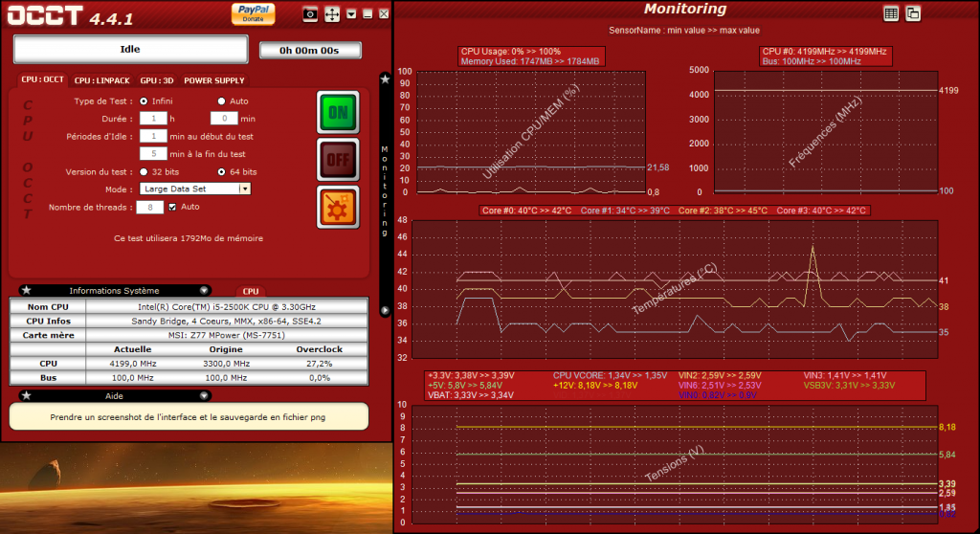The width and height of the screenshot is (980, 534).
Task: Click the CPU #0 4199MHz sensor label
Action: pyautogui.click(x=824, y=52)
